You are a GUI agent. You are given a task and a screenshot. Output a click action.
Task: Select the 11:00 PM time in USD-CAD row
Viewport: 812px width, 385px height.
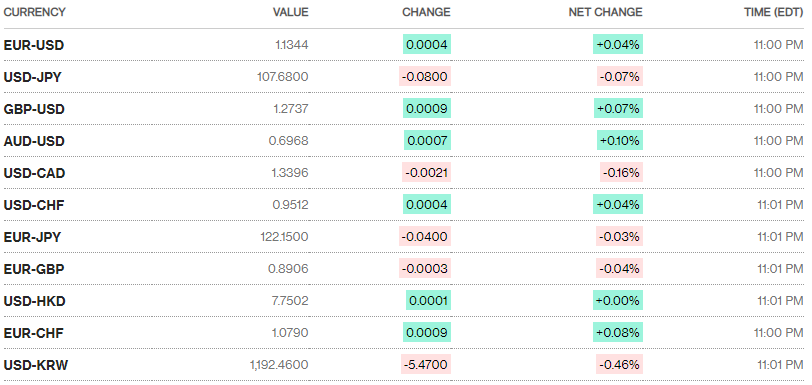pos(779,173)
